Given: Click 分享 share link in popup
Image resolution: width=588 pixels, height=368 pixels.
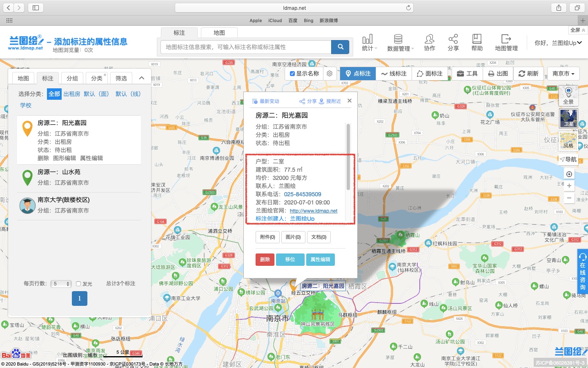Looking at the screenshot, I should pos(308,101).
